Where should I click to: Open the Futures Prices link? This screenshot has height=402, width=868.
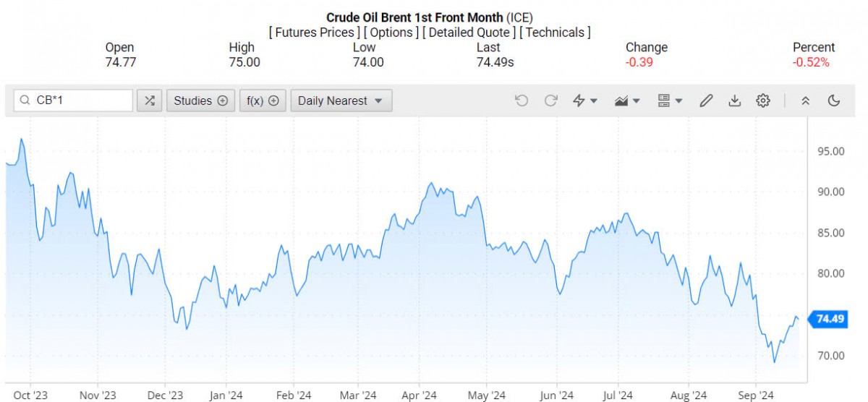(315, 33)
